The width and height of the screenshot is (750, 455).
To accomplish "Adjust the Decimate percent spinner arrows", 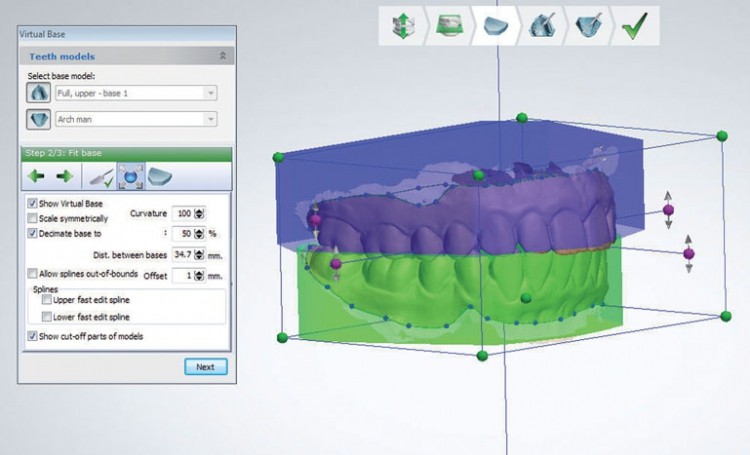I will click(199, 233).
